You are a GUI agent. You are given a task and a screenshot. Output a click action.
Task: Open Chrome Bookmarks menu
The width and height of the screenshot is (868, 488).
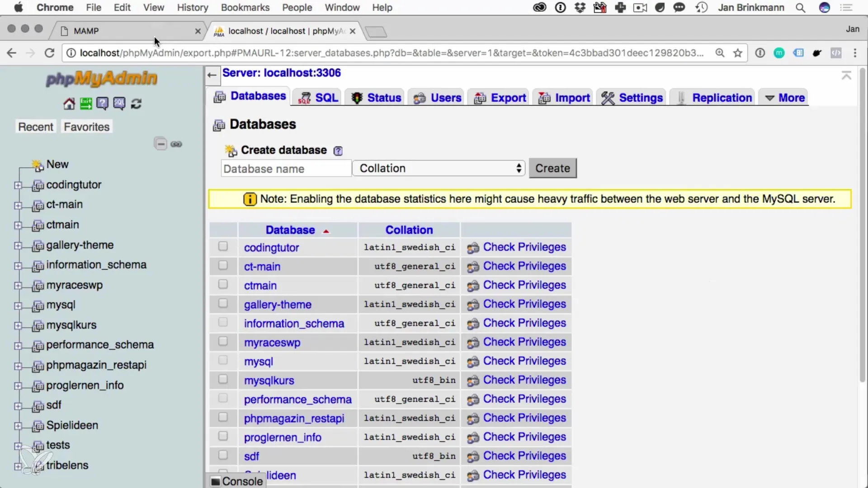click(245, 8)
